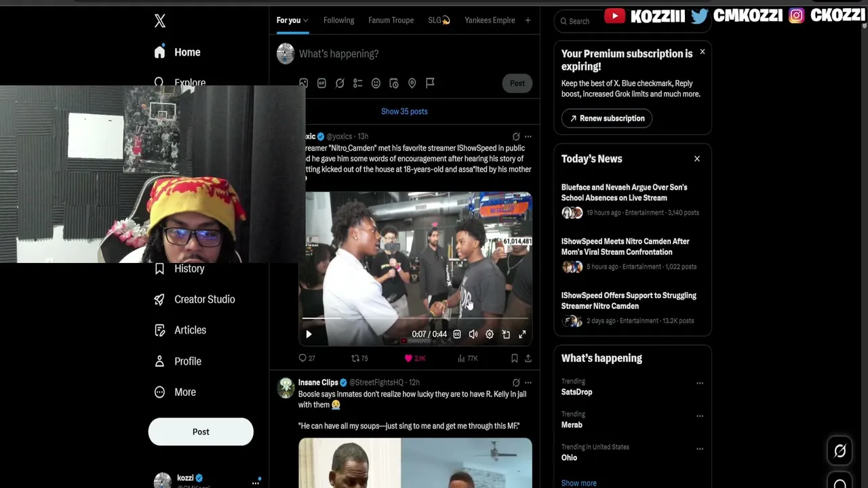
Task: Click the X logo in the sidebar
Action: coord(160,21)
